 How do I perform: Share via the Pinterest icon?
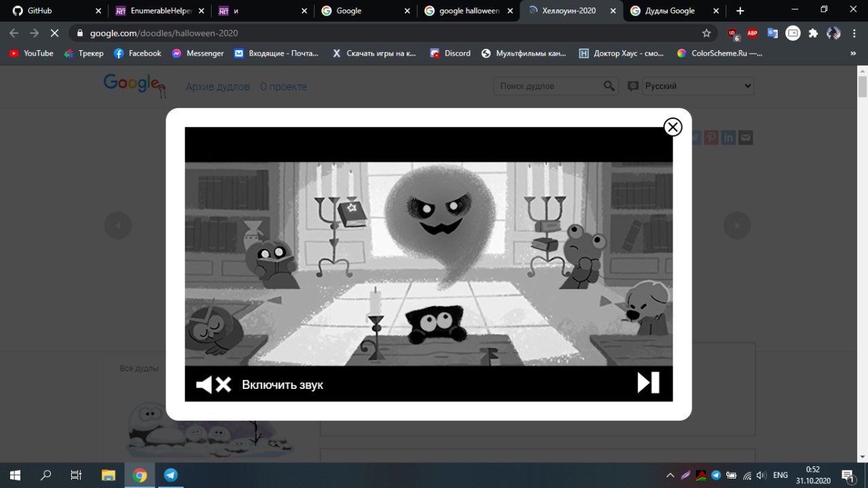pyautogui.click(x=711, y=138)
